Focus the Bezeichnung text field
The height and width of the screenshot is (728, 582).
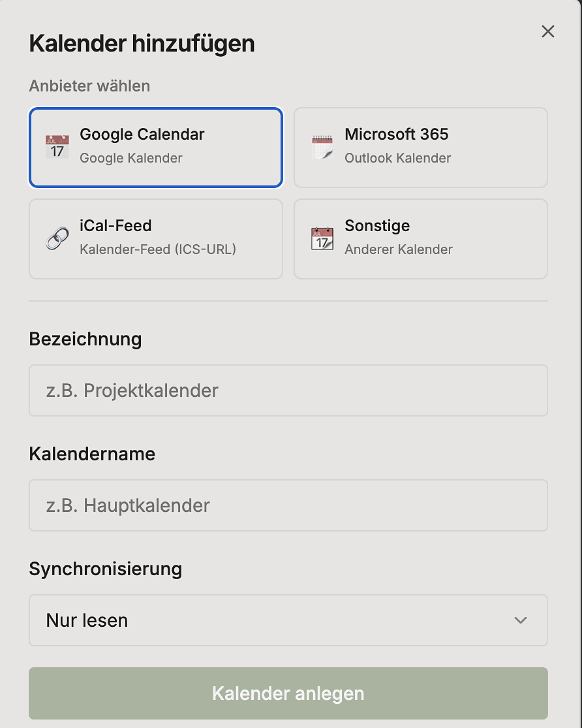[x=288, y=390]
